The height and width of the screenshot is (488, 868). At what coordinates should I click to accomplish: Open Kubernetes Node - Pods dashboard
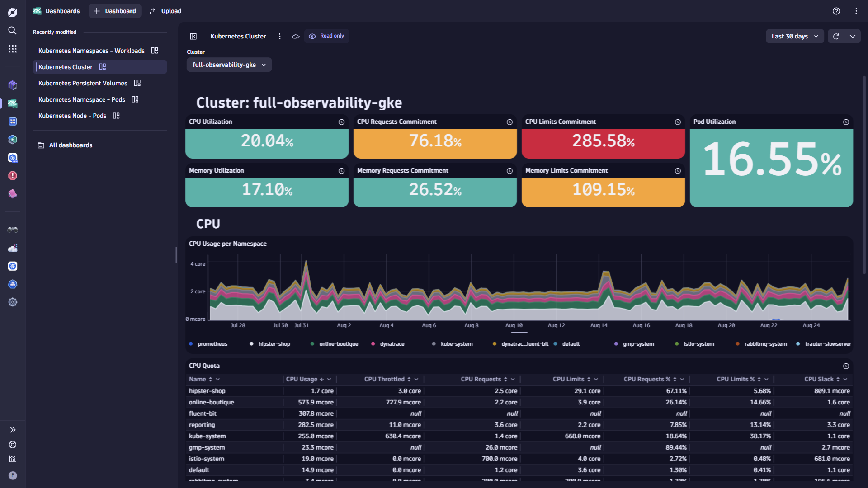click(x=100, y=116)
